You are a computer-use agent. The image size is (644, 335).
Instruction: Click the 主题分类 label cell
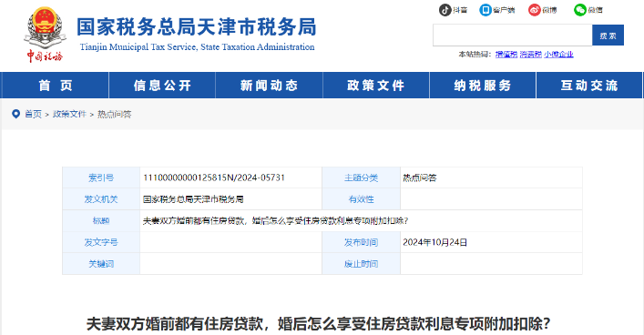(x=361, y=178)
